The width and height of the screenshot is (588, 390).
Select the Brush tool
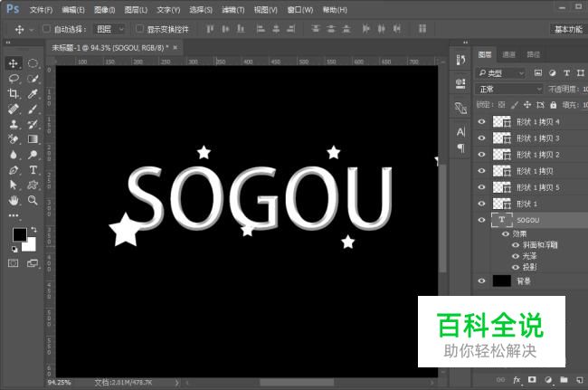[33, 109]
